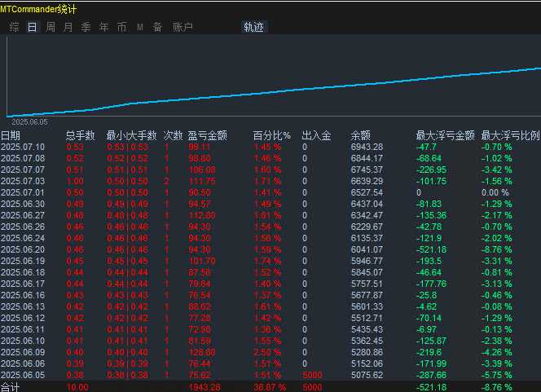
Task: Click max floating loss -226.95
Action: [431, 170]
